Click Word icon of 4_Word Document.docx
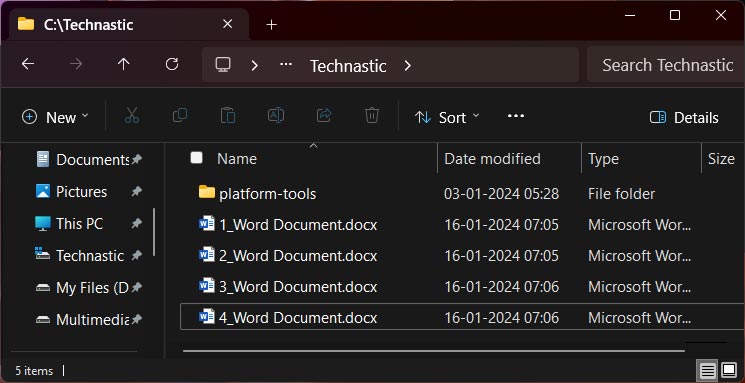 tap(207, 316)
